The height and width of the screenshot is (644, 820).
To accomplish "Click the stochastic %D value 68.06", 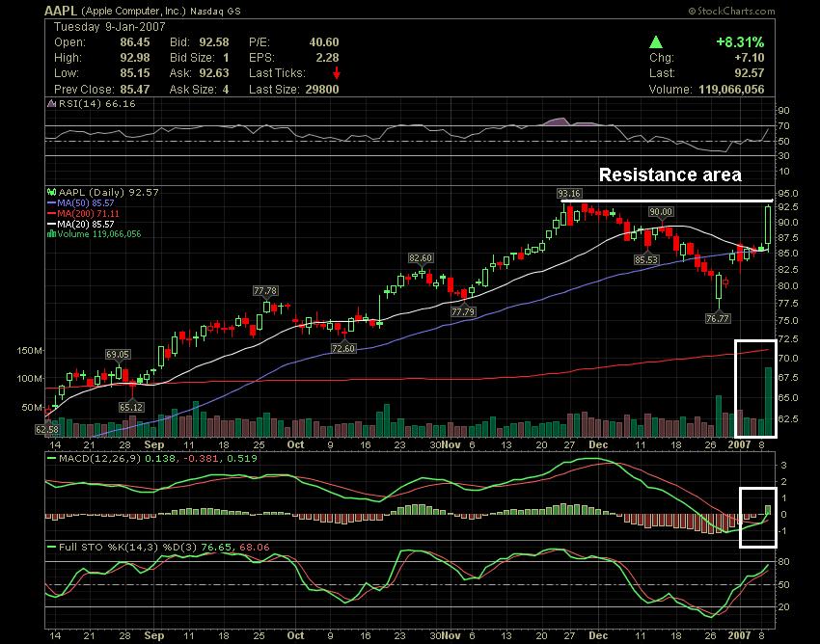I will [254, 548].
